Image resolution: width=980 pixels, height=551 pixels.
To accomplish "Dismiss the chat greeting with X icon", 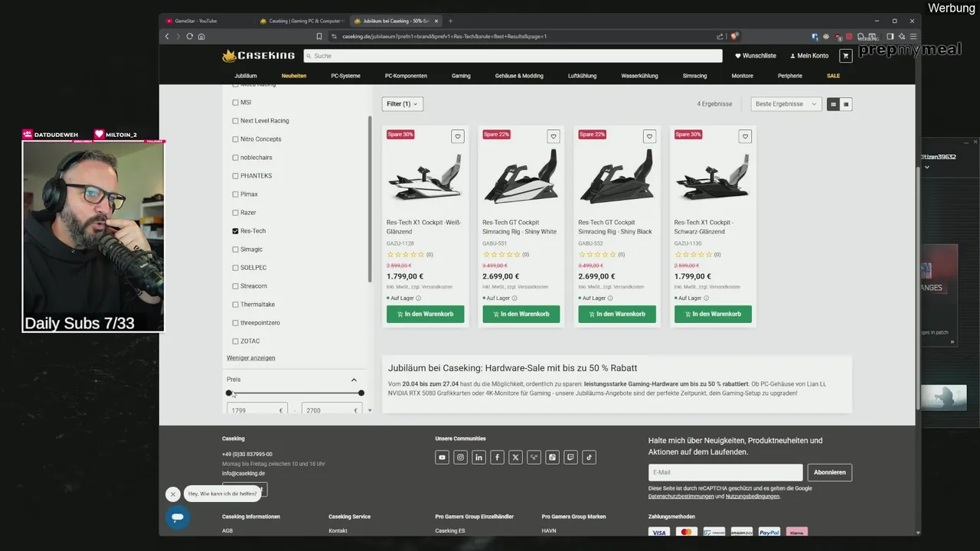I will pyautogui.click(x=172, y=494).
